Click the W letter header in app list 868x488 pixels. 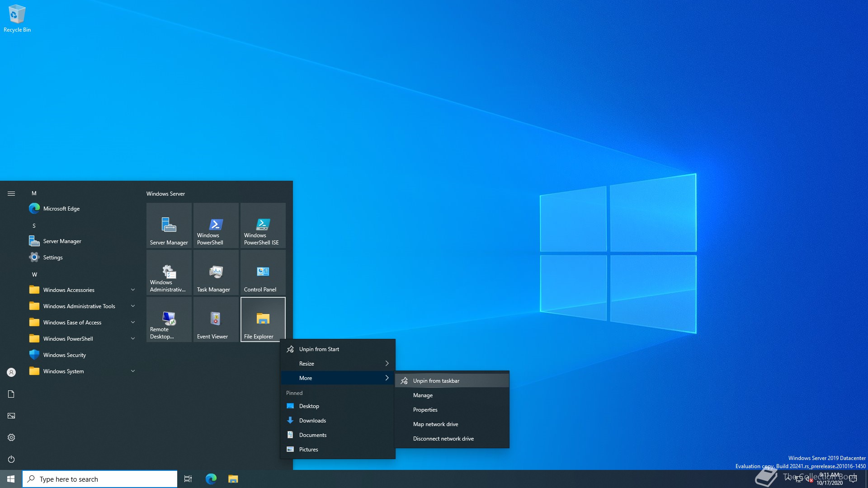[x=34, y=274]
